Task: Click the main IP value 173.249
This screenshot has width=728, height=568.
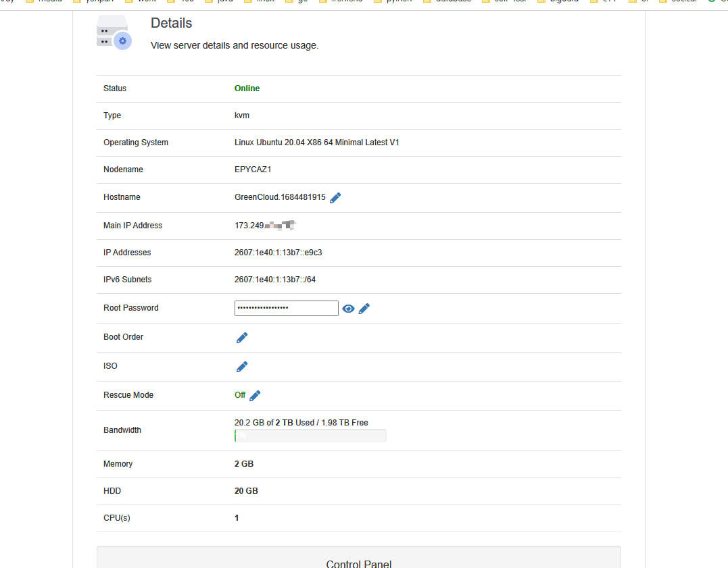Action: pyautogui.click(x=249, y=226)
